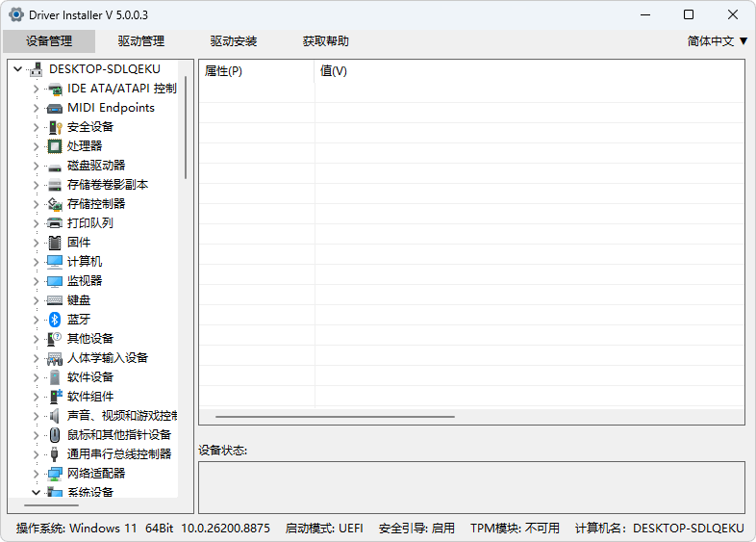Expand the IDE ATA/ATAPI node
The width and height of the screenshot is (756, 542).
coord(37,89)
